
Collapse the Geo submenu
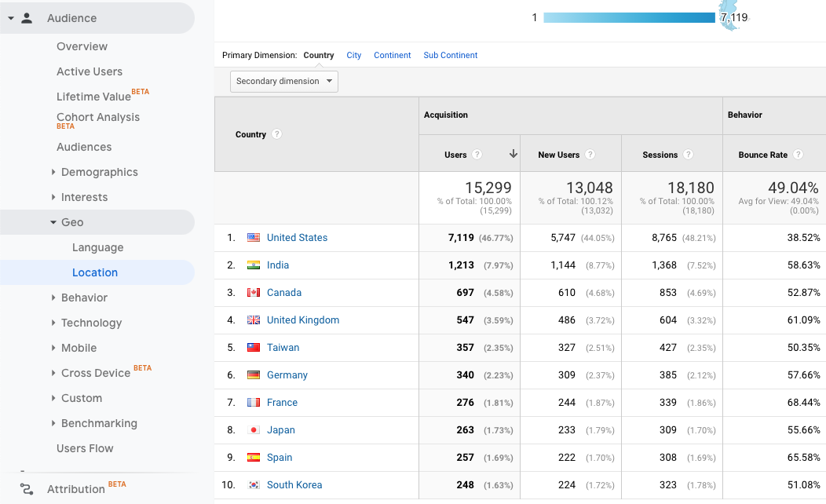[x=53, y=222]
